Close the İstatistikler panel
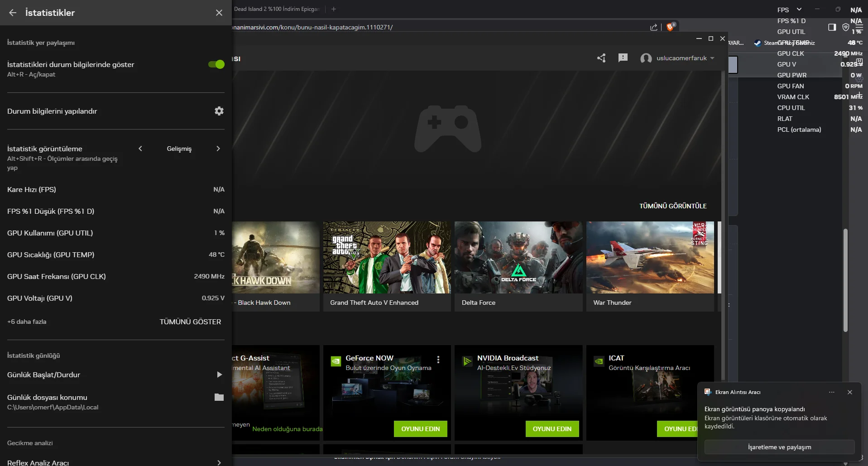 219,13
